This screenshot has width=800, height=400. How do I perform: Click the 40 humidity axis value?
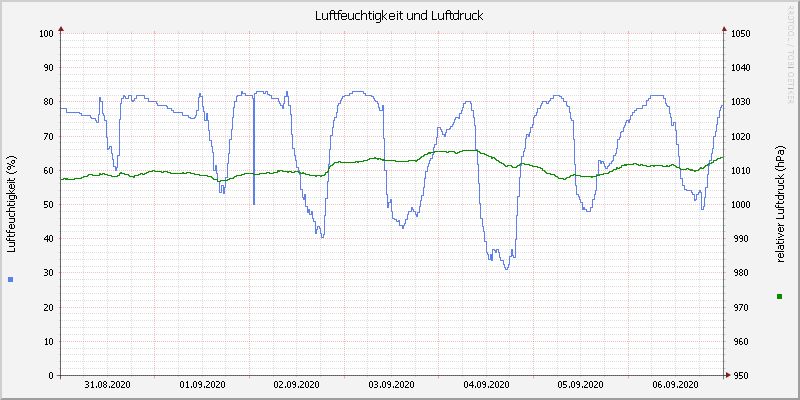(x=48, y=239)
